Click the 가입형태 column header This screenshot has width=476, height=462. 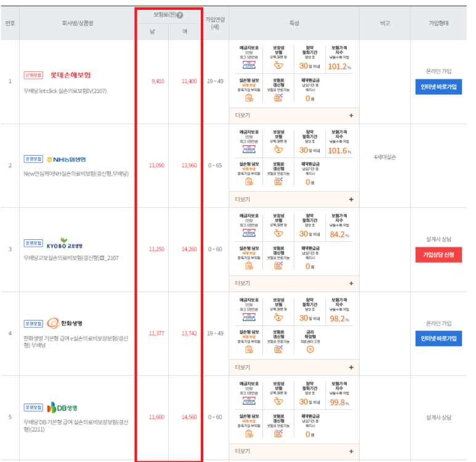coord(438,23)
